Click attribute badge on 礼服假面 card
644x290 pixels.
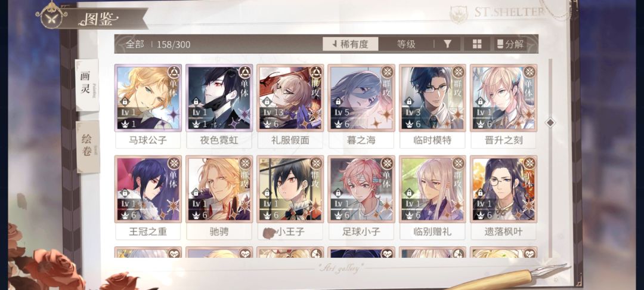[x=316, y=72]
